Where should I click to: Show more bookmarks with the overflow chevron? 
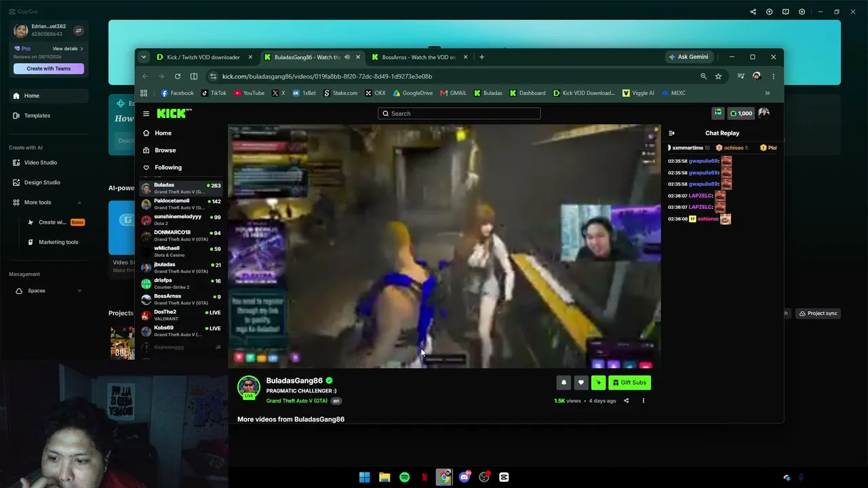tap(767, 93)
